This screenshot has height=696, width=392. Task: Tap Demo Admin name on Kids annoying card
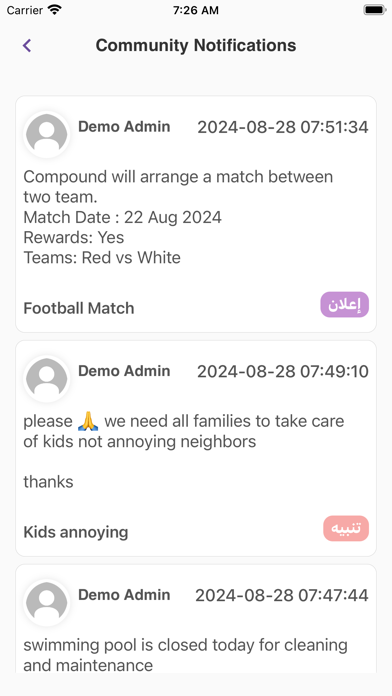(x=124, y=371)
